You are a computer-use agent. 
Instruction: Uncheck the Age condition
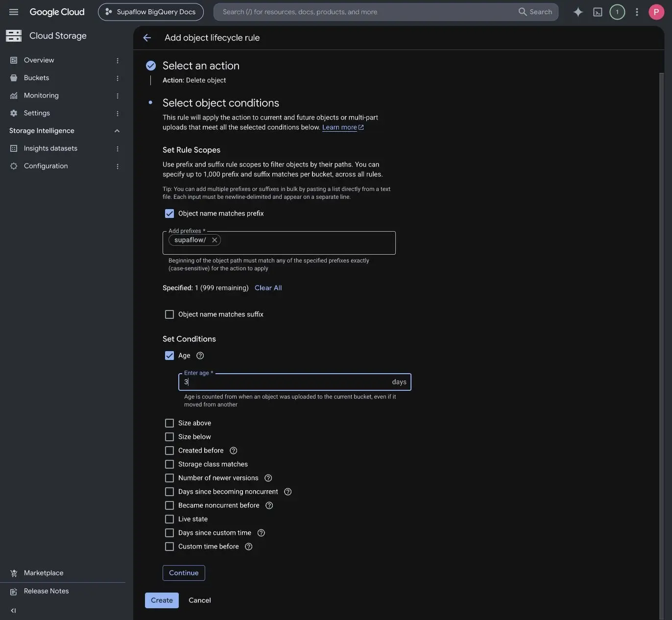(x=169, y=356)
